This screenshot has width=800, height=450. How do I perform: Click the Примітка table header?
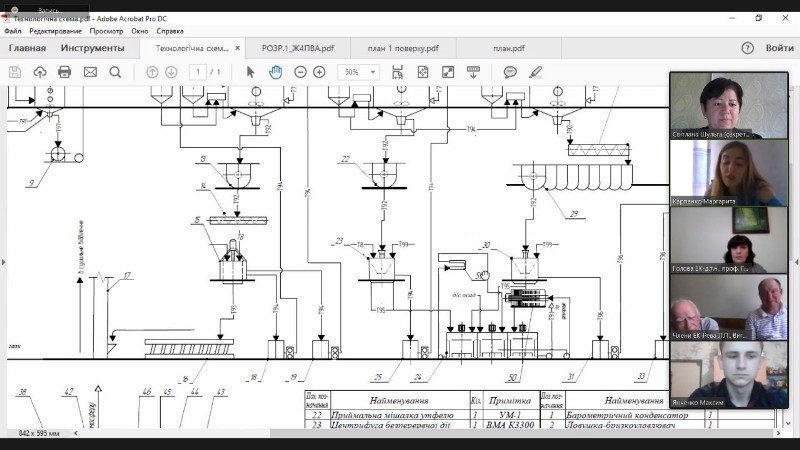tap(510, 401)
